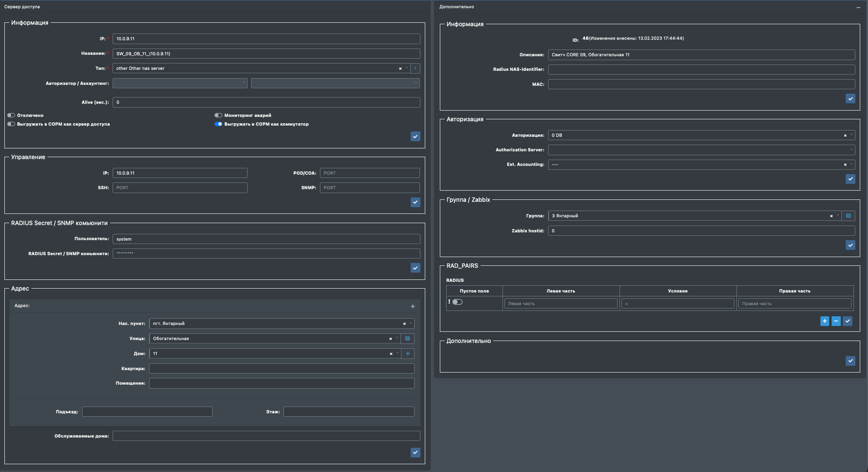Open the Аккаунтинг dropdown

coord(335,83)
